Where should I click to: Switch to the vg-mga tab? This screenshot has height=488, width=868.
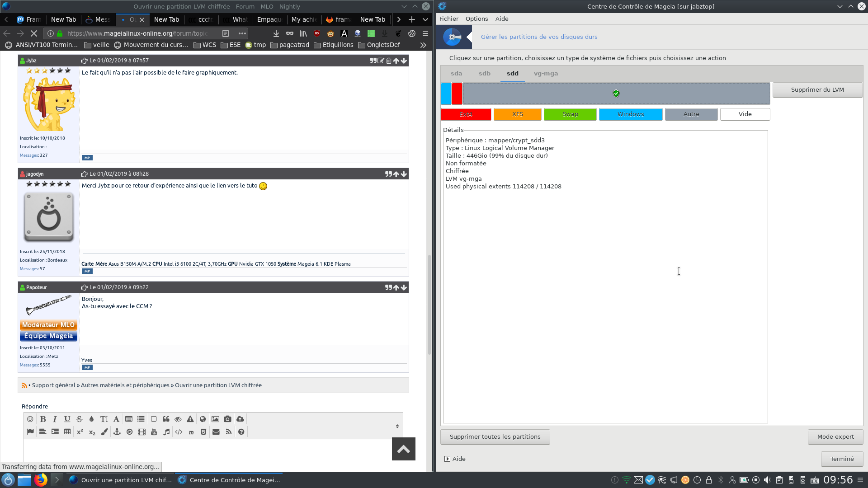[546, 73]
